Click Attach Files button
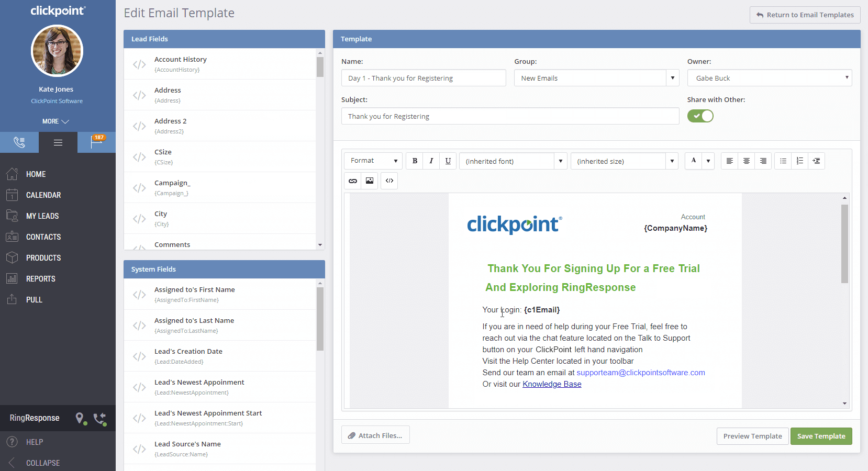The width and height of the screenshot is (868, 471). coord(375,435)
